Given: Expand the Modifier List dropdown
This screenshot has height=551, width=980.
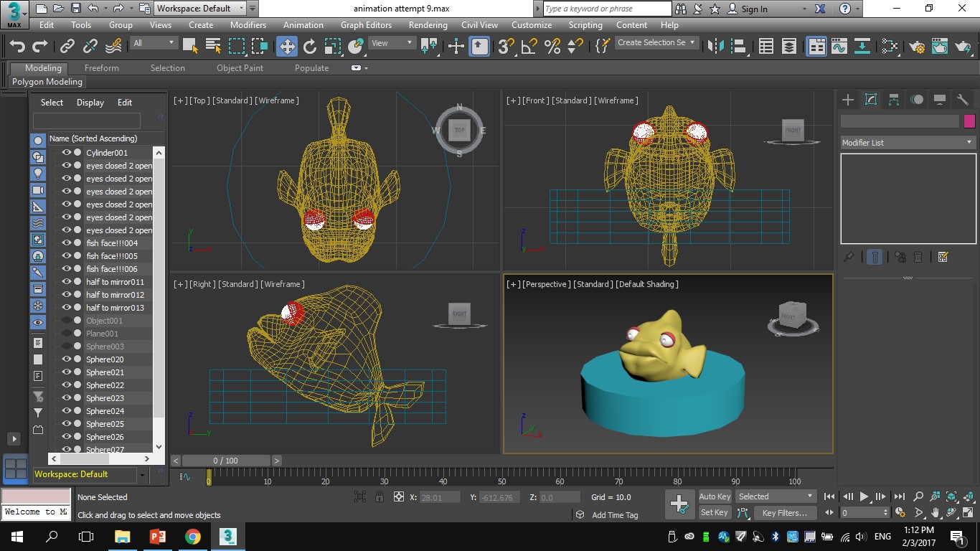Looking at the screenshot, I should coord(908,143).
